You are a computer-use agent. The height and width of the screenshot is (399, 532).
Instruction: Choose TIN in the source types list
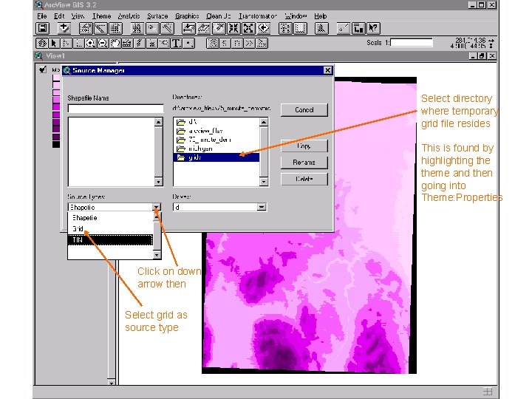pyautogui.click(x=110, y=240)
